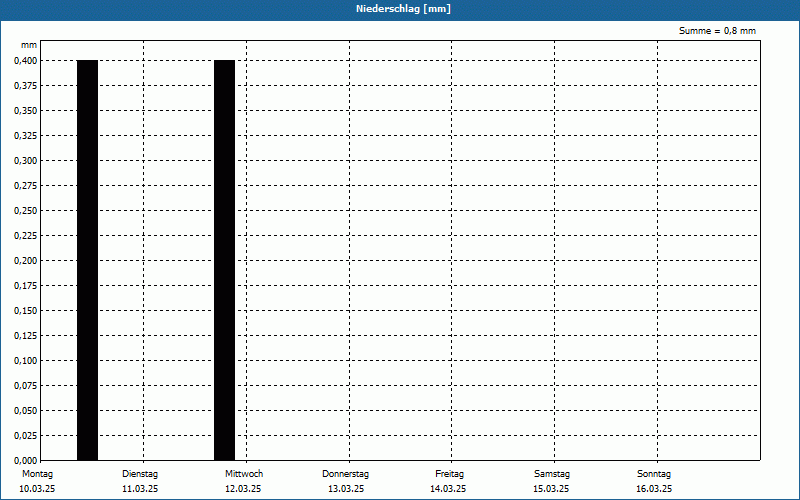Click the Summe = 0,8 mm label
Image resolution: width=800 pixels, height=500 pixels.
coord(717,31)
